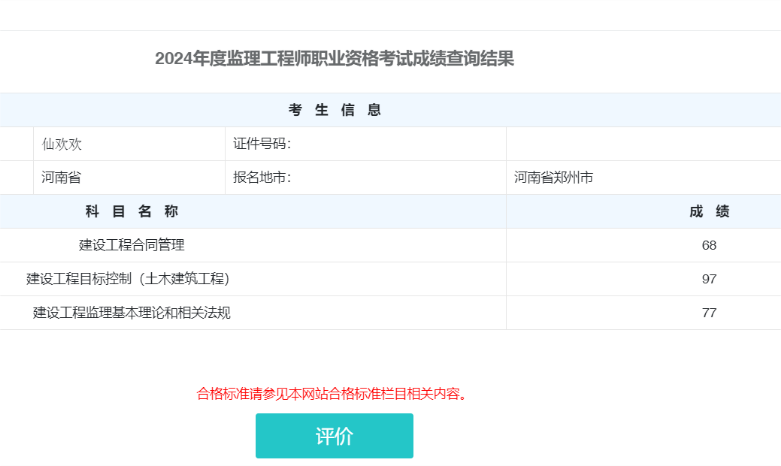Click the 科目名称 column header
The width and height of the screenshot is (781, 466).
click(x=131, y=211)
